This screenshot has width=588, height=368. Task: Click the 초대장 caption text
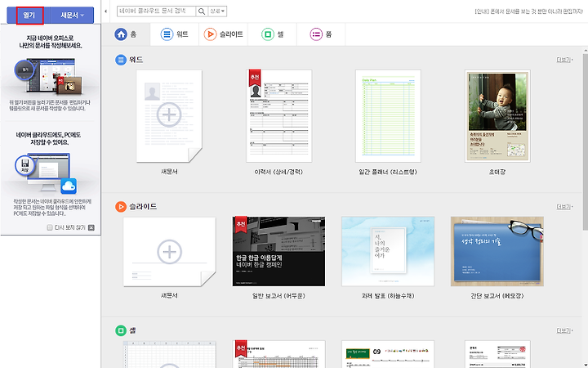pyautogui.click(x=497, y=172)
